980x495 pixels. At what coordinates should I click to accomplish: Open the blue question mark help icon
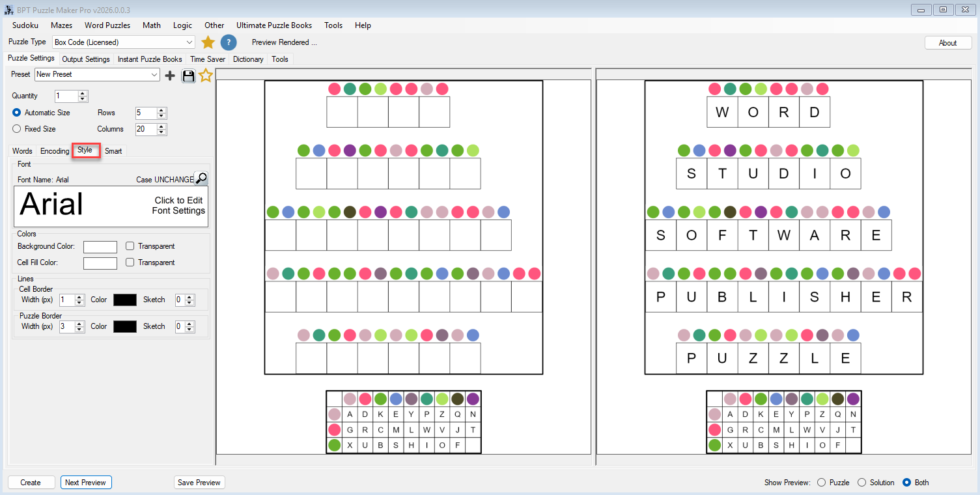coord(228,42)
